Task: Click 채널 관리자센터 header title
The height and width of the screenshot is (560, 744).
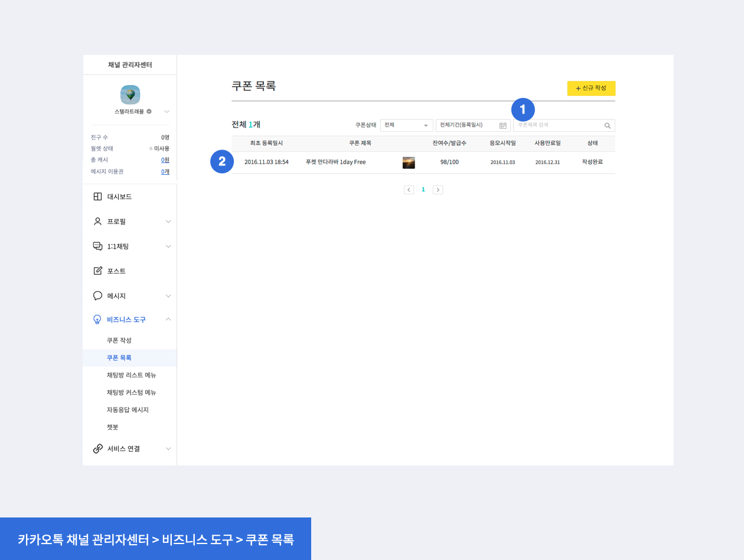Action: point(130,65)
